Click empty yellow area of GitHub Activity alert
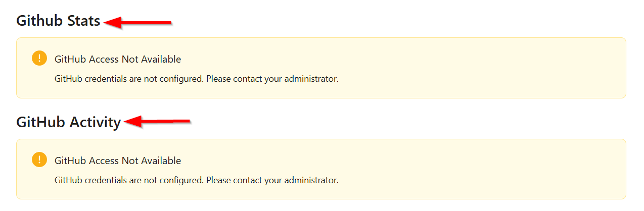The width and height of the screenshot is (644, 211). pos(480,169)
